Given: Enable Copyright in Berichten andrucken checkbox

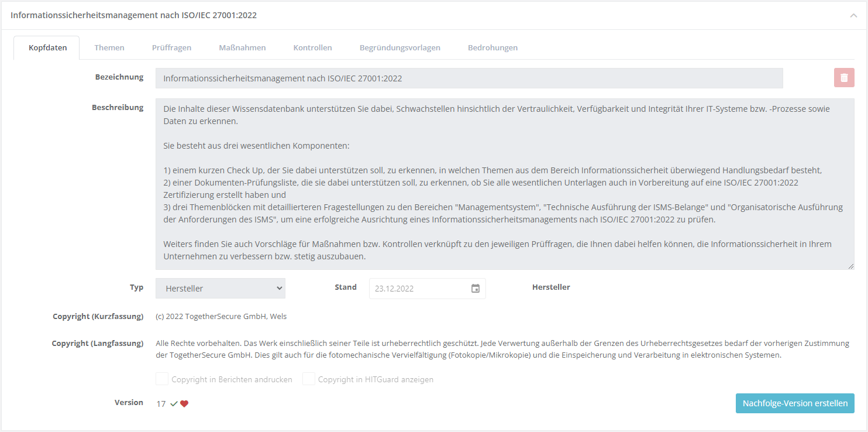Looking at the screenshot, I should coord(162,379).
